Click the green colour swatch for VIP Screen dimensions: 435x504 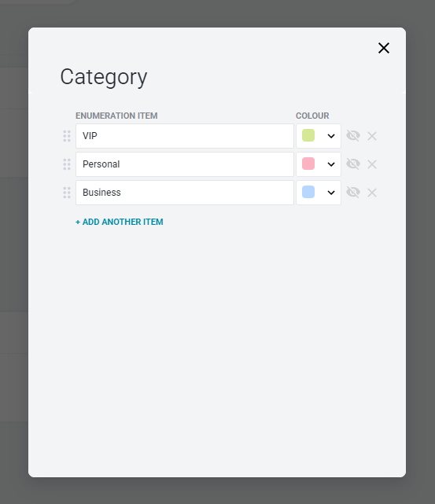(x=308, y=135)
